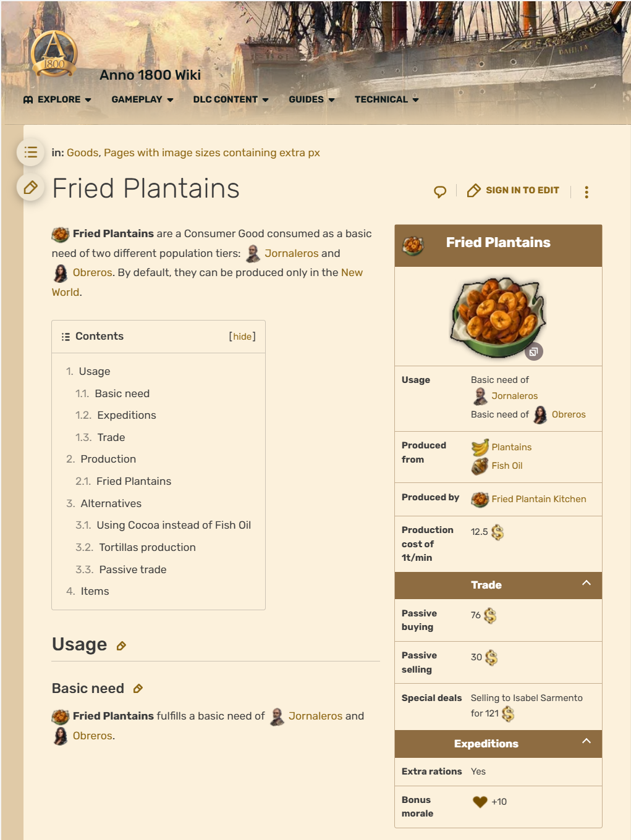Image resolution: width=631 pixels, height=840 pixels.
Task: Open the Technical menu
Action: coord(387,99)
